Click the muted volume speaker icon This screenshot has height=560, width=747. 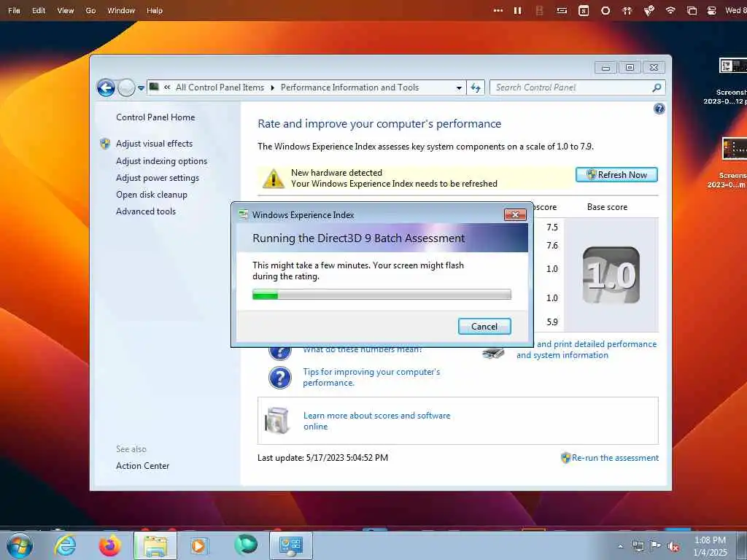[x=673, y=547]
